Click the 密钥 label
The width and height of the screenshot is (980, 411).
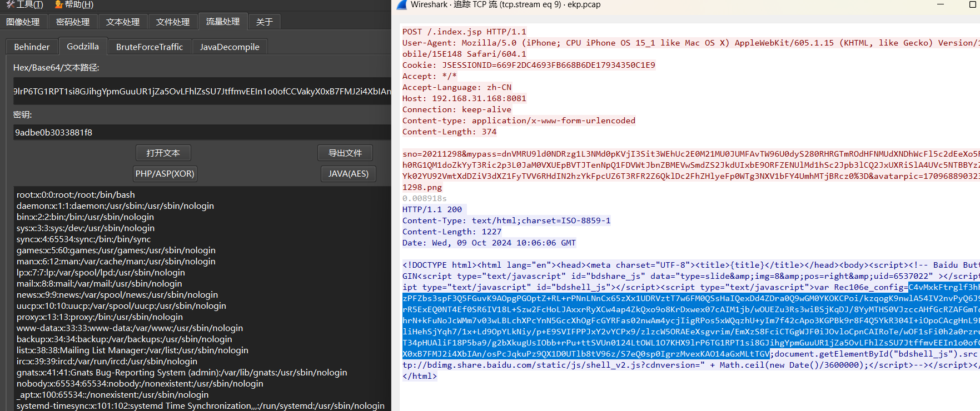[x=23, y=114]
